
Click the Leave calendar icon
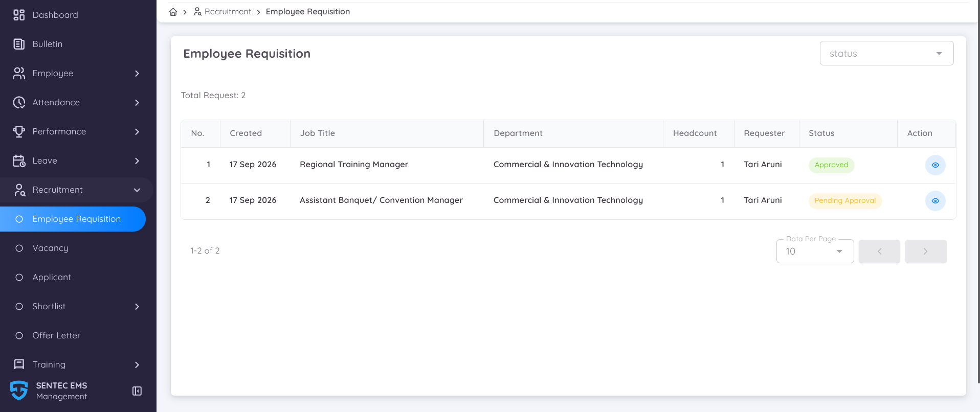(19, 161)
